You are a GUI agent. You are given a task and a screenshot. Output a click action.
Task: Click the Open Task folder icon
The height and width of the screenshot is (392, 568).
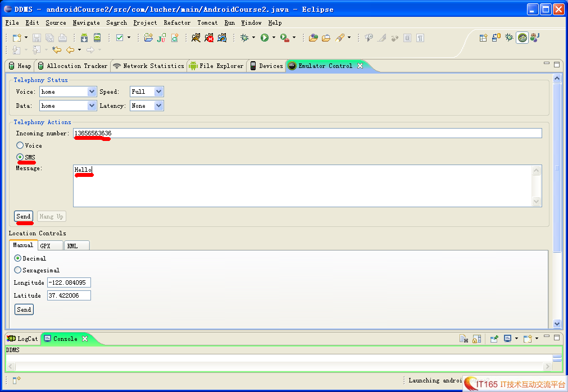pyautogui.click(x=326, y=38)
